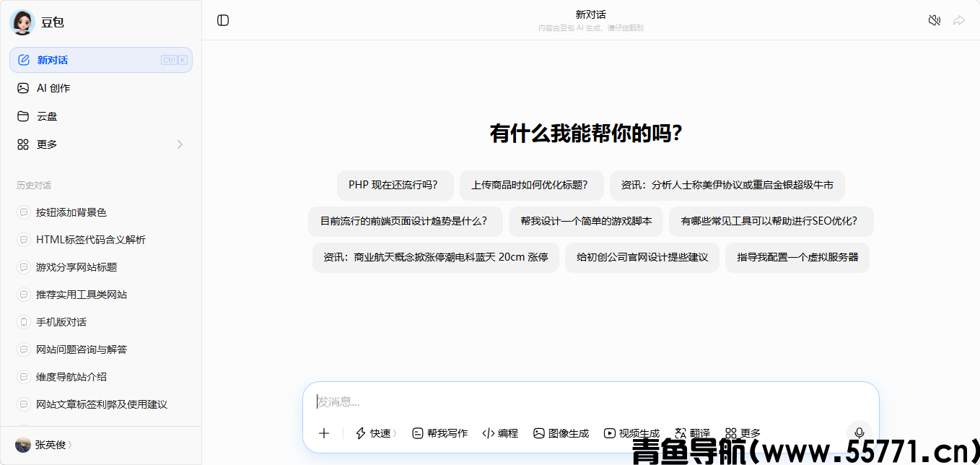The width and height of the screenshot is (980, 465).
Task: Select suggestion 给初创公司官网设计提些建议
Action: (642, 258)
